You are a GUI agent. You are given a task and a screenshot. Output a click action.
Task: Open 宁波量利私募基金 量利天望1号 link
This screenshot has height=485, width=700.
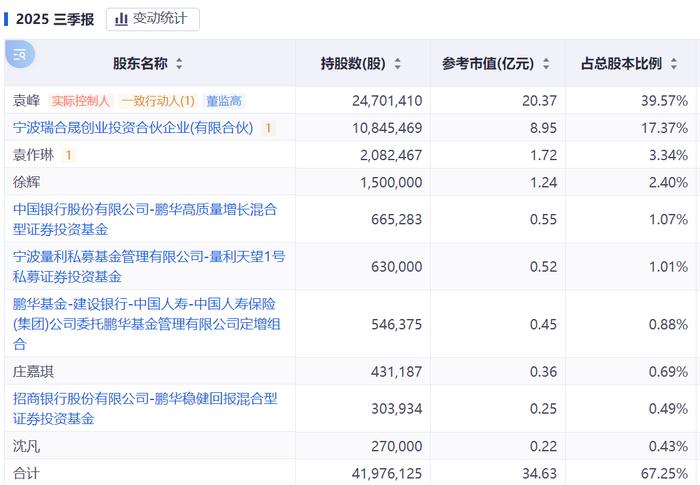148,266
